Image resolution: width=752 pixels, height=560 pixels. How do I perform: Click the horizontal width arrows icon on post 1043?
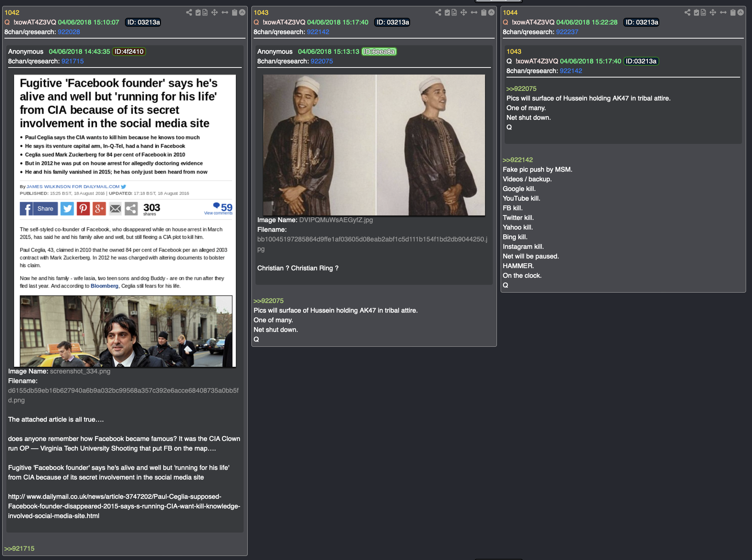pyautogui.click(x=474, y=13)
